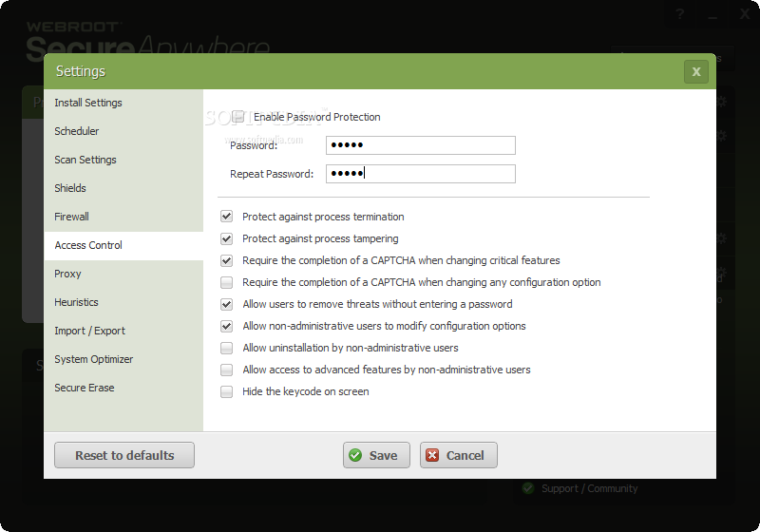Enable CAPTCHA for any configuration option
This screenshot has width=760, height=532.
click(x=226, y=282)
